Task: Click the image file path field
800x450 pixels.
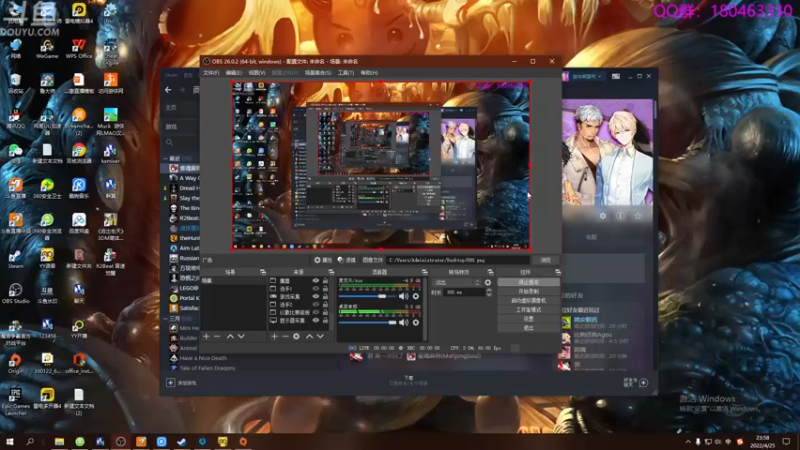Action: 458,260
